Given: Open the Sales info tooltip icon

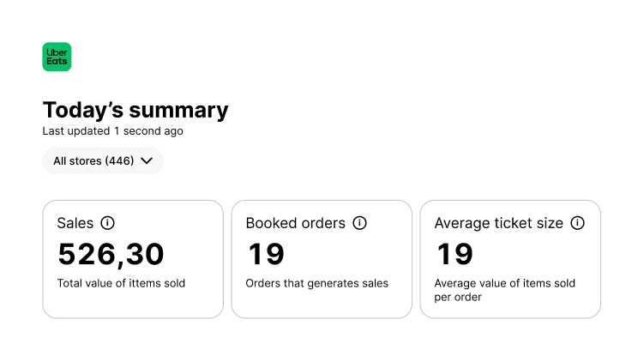Looking at the screenshot, I should pos(107,223).
